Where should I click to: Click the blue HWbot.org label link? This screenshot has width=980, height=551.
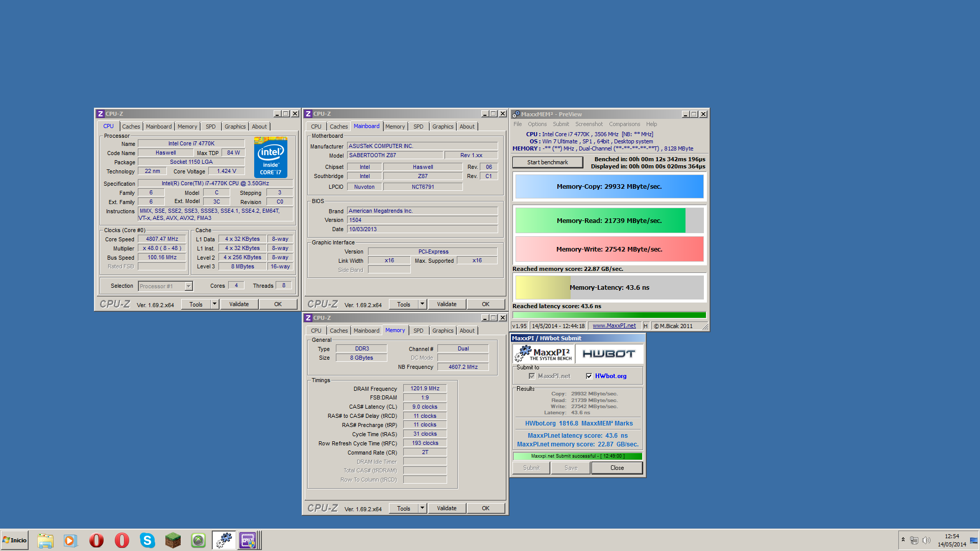pos(610,376)
